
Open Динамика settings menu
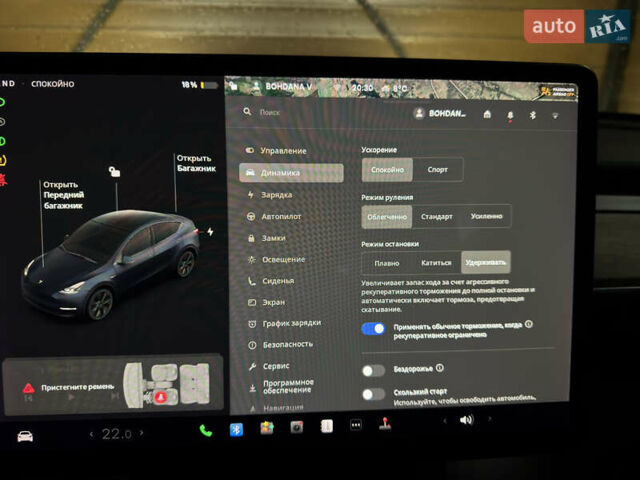point(291,173)
